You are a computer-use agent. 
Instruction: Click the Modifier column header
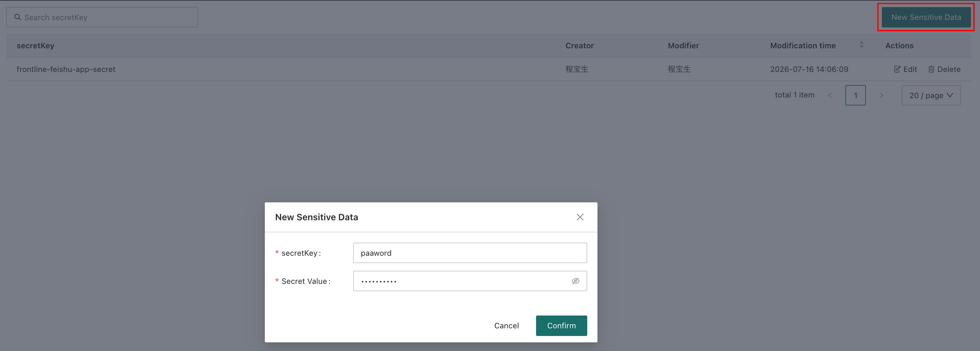683,46
